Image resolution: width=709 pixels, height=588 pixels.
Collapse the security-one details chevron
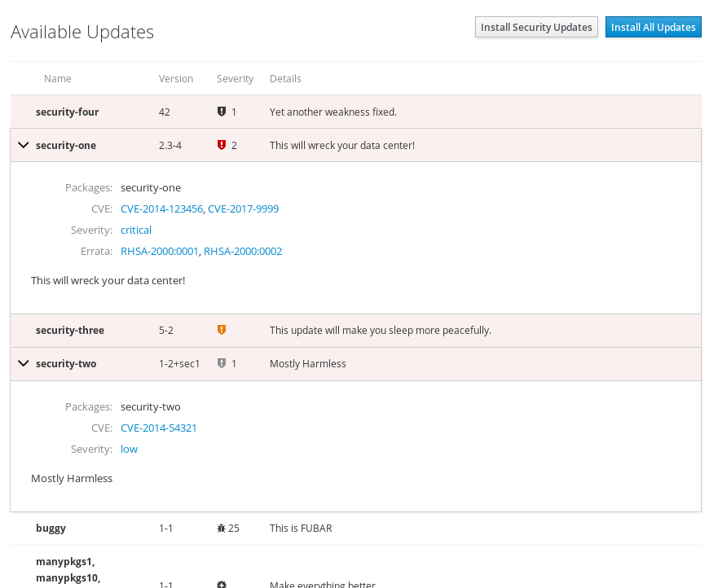(x=23, y=145)
